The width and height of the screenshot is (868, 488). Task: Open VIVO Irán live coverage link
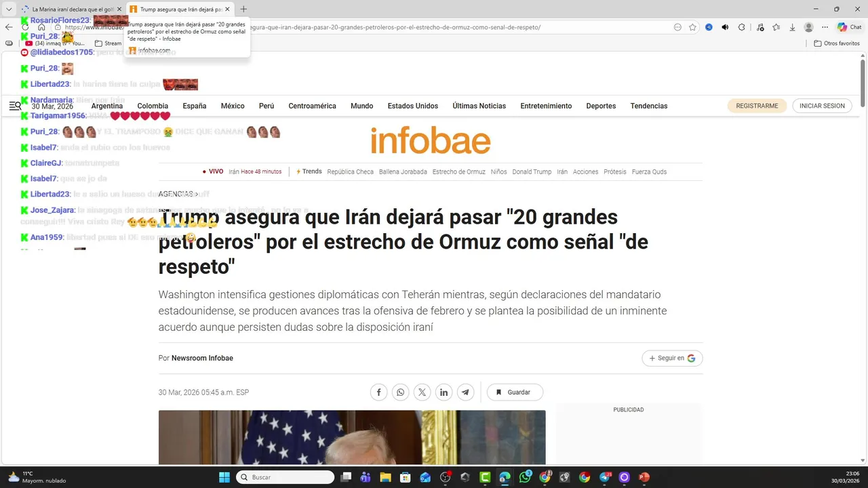pos(242,171)
